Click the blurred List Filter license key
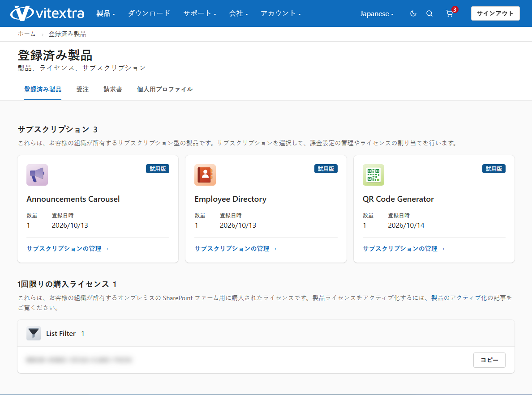Viewport: 532px width, 395px height. point(79,360)
